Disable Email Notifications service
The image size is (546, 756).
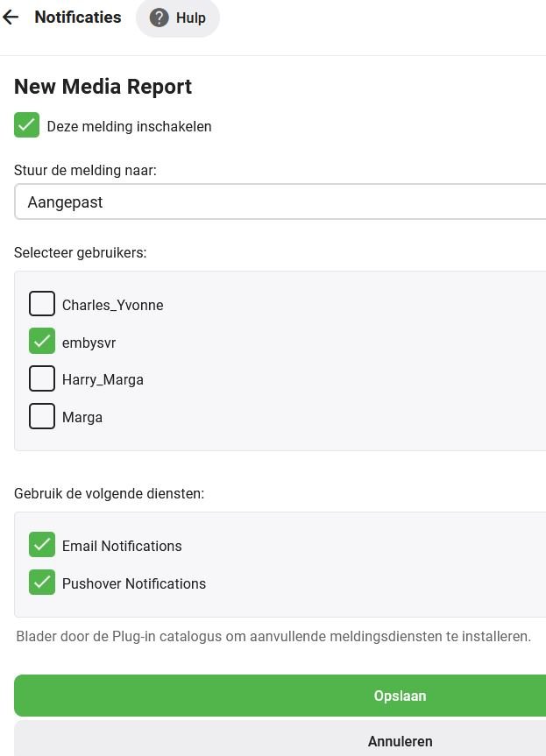(x=42, y=545)
